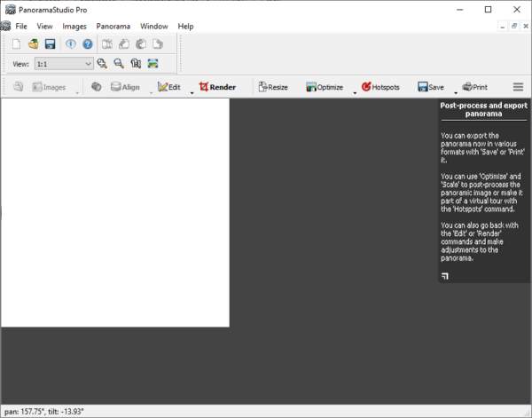Open the Panorama menu
The width and height of the screenshot is (532, 418).
[x=113, y=27]
